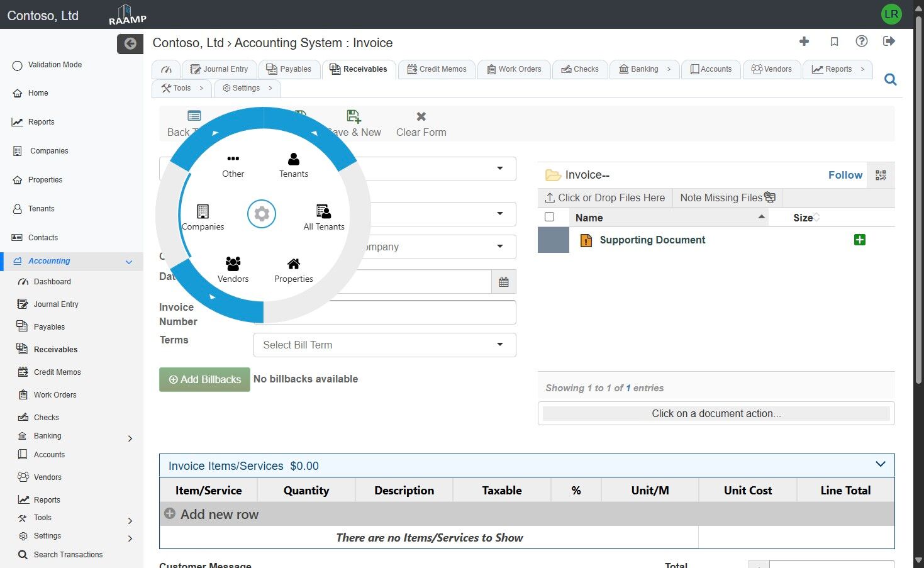Pick Properties in the radial menu
This screenshot has width=924, height=568.
[x=294, y=270]
